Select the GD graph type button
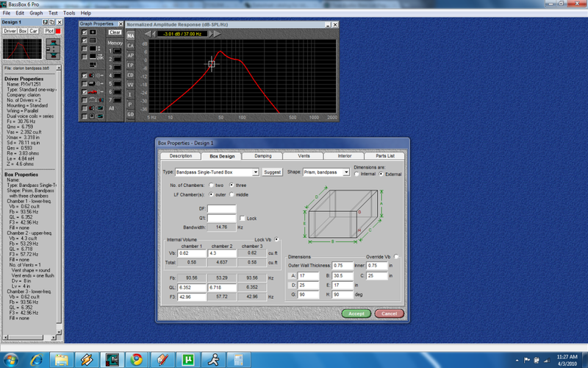The image size is (588, 368). pos(130,114)
